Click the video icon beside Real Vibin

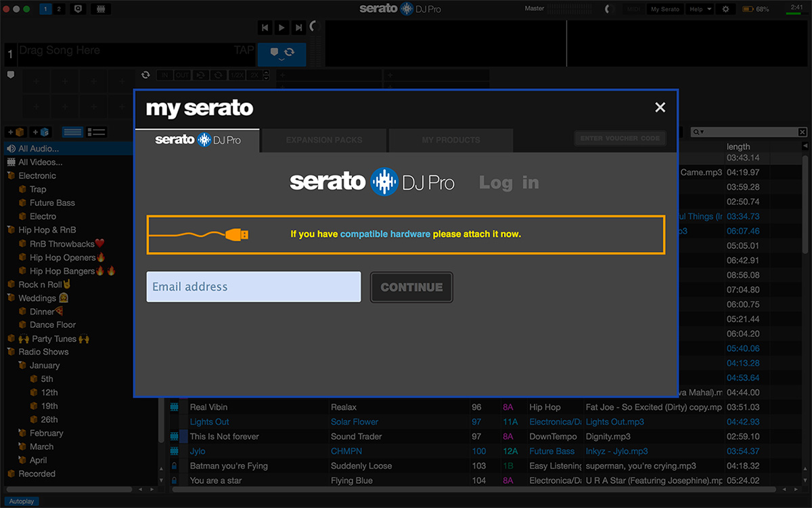pyautogui.click(x=174, y=407)
